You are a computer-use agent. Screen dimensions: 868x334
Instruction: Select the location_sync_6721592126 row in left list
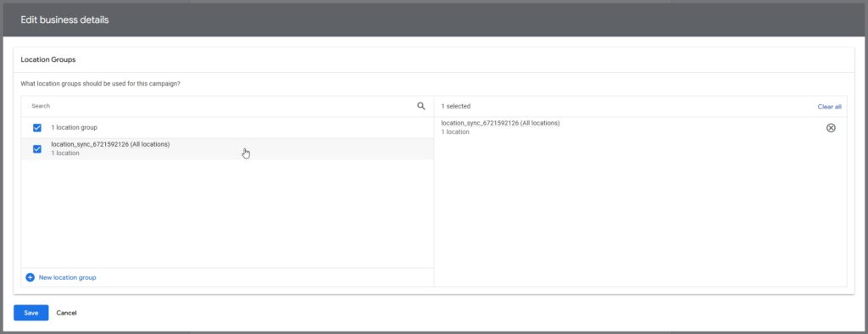pos(227,149)
